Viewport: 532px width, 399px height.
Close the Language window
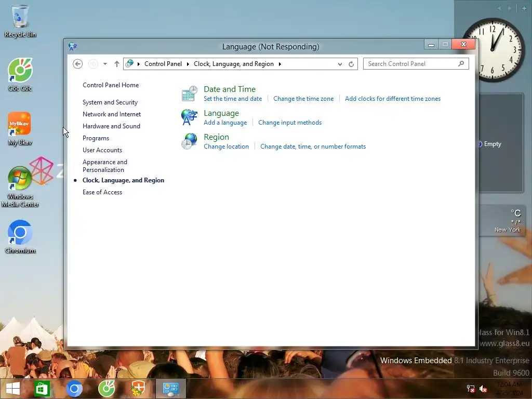[463, 45]
